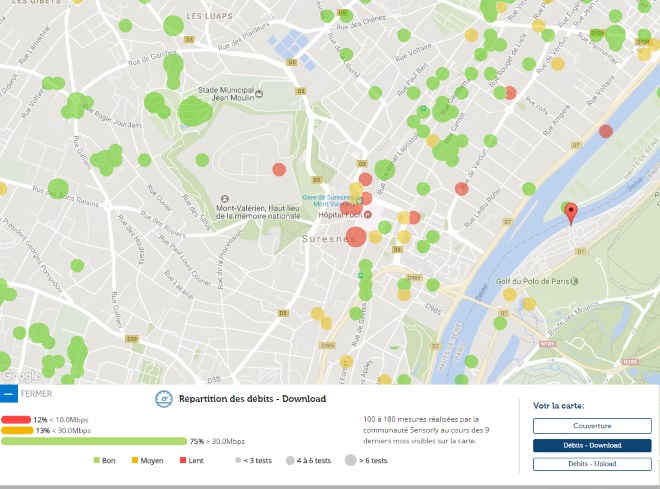Open the Couverture map view
The width and height of the screenshot is (660, 489).
[592, 426]
